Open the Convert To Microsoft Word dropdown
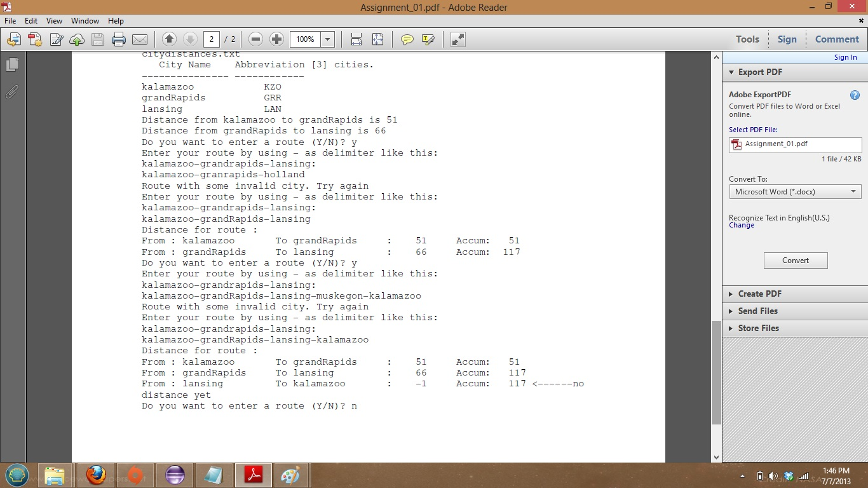This screenshot has width=868, height=488. (x=795, y=191)
